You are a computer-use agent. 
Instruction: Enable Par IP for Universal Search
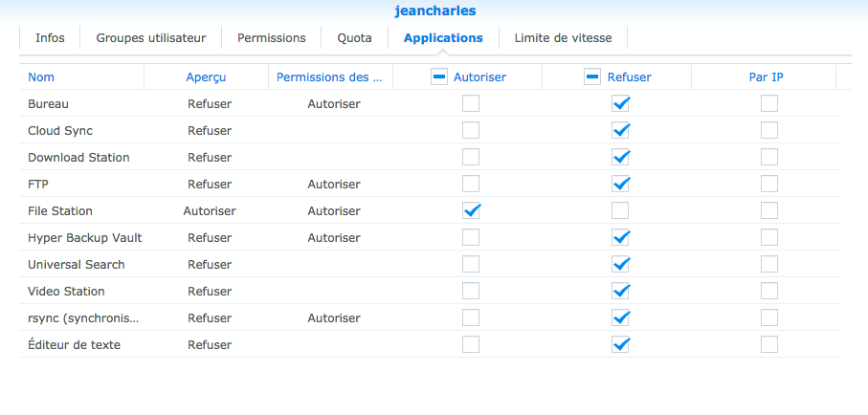point(769,264)
